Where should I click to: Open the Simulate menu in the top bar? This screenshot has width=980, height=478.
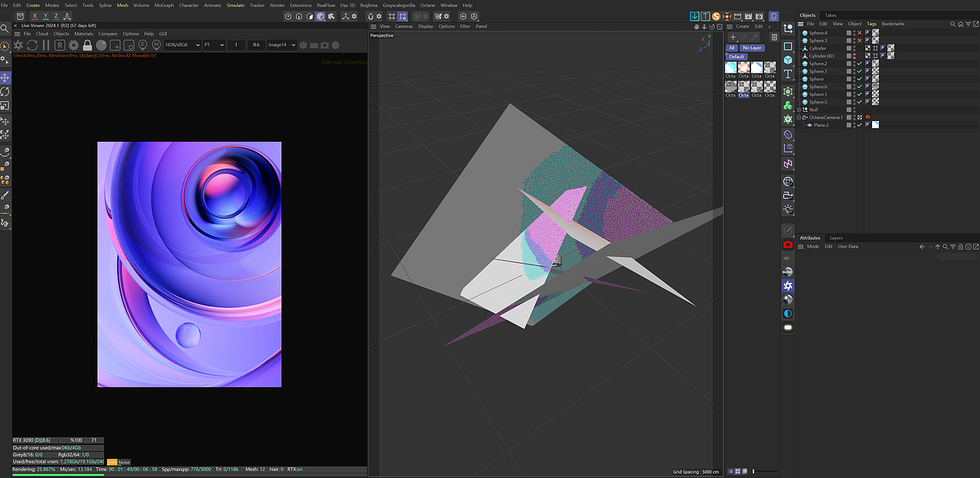coord(235,5)
